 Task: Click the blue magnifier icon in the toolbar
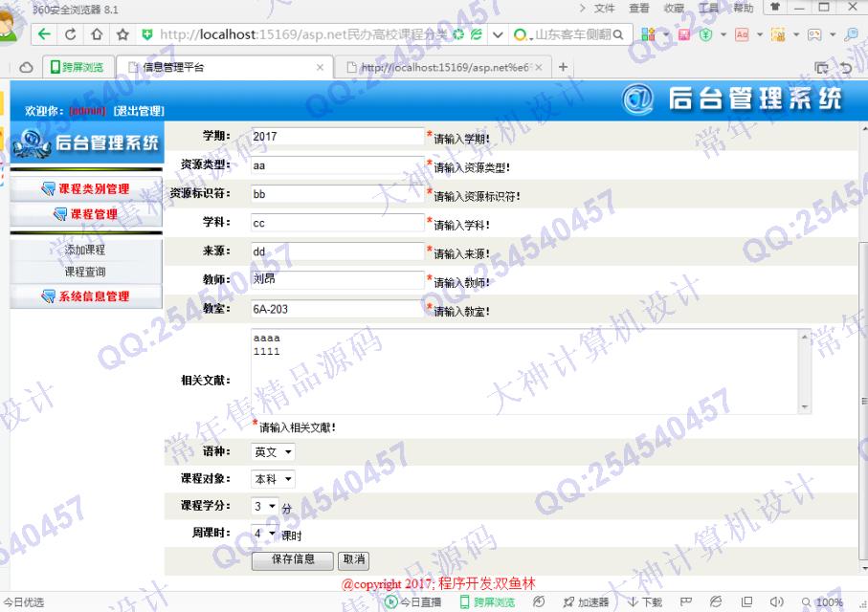[x=851, y=34]
